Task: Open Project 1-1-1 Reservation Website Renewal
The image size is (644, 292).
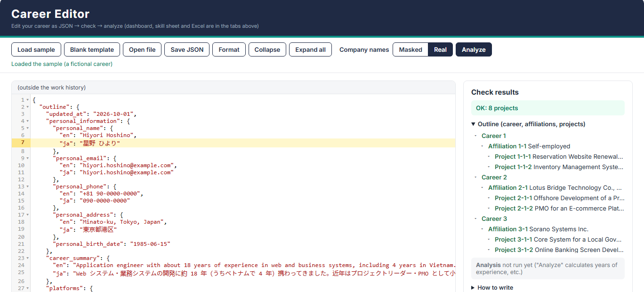Action: coord(559,156)
